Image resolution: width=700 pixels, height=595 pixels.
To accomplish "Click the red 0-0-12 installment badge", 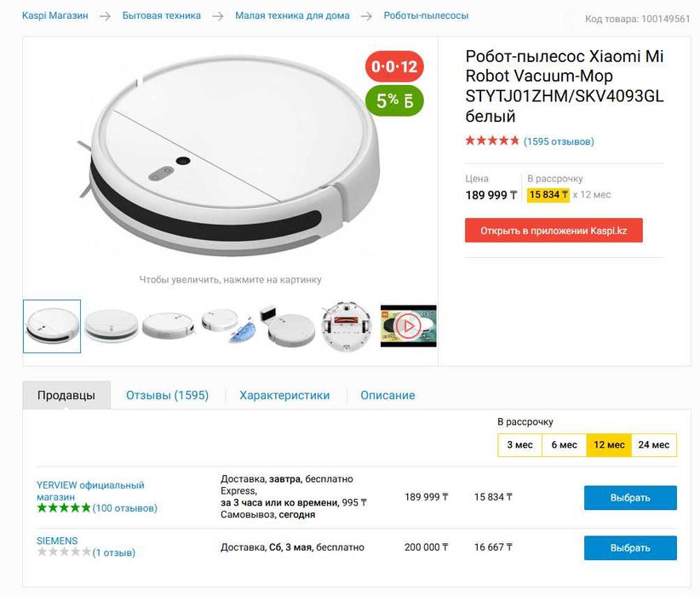I will pos(394,67).
